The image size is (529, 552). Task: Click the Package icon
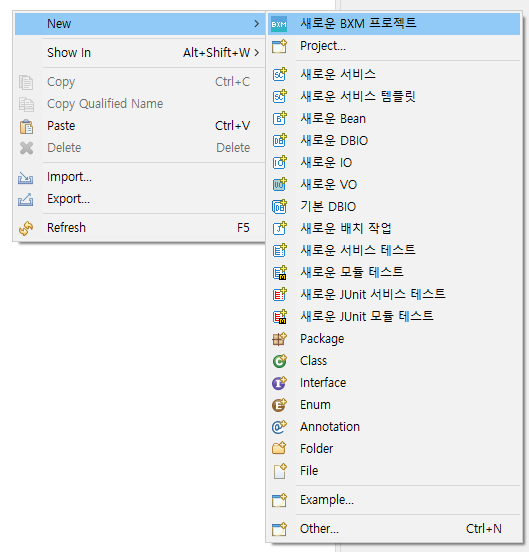[x=279, y=339]
